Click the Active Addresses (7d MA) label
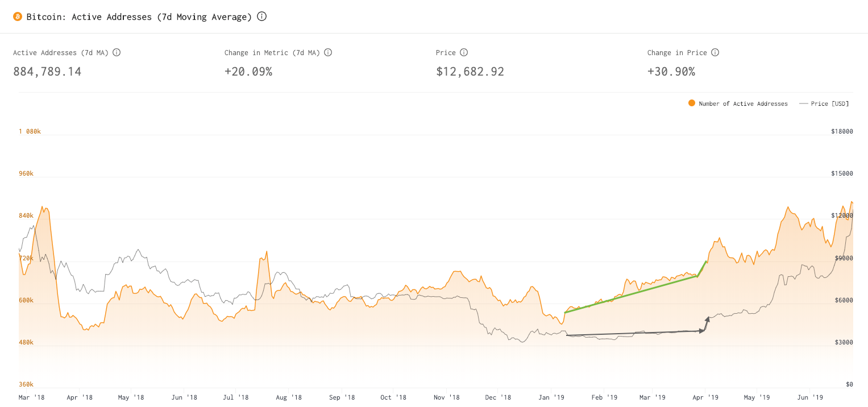868x407 pixels. click(x=61, y=52)
